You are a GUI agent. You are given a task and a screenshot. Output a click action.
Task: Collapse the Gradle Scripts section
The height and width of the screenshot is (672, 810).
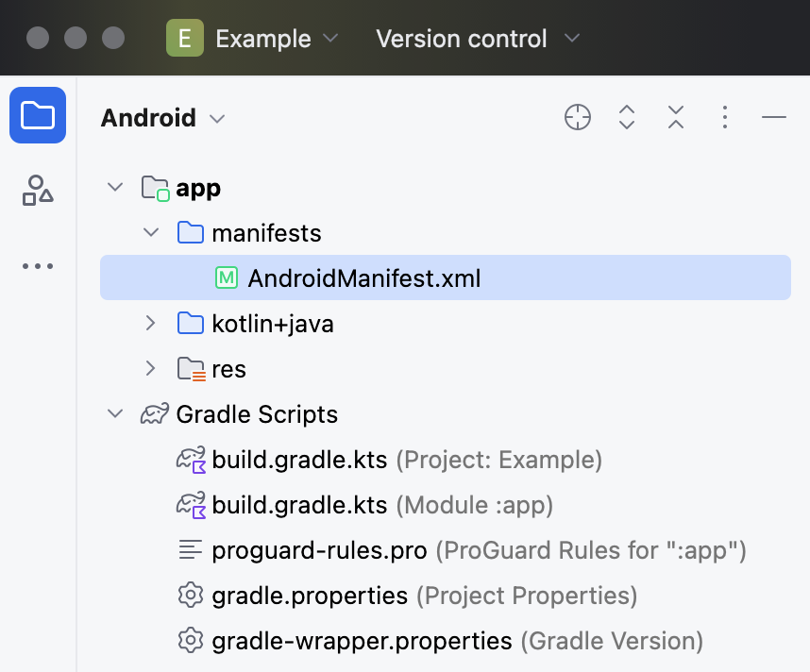[115, 414]
